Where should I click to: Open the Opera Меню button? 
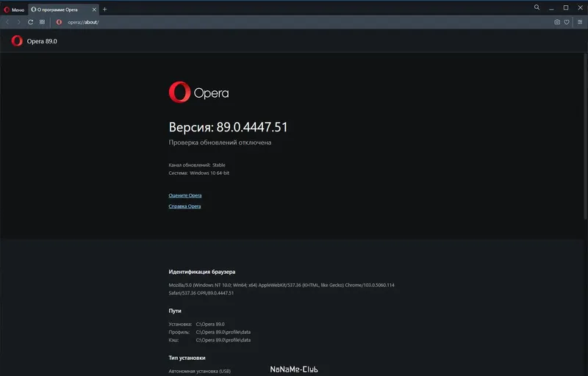click(x=14, y=9)
